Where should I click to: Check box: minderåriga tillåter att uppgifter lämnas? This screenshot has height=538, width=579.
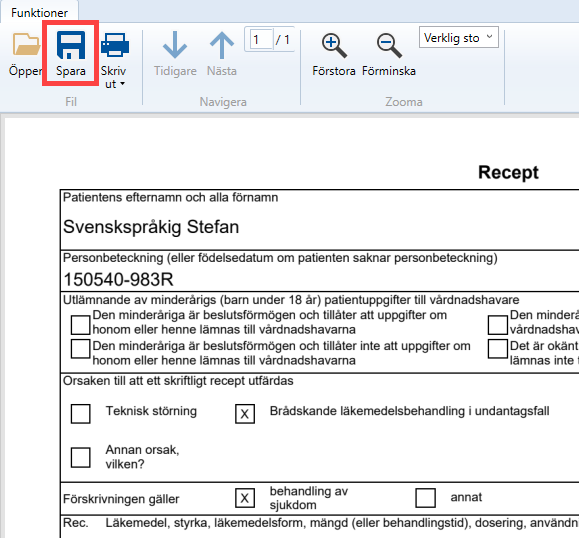pos(80,325)
